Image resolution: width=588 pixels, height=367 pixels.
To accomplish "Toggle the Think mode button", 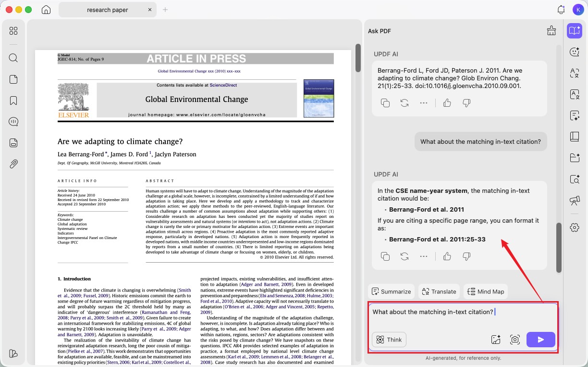I will pos(389,340).
